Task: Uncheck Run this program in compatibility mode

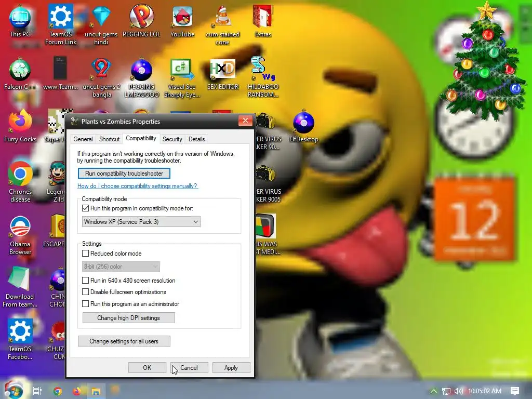Action: [x=86, y=208]
